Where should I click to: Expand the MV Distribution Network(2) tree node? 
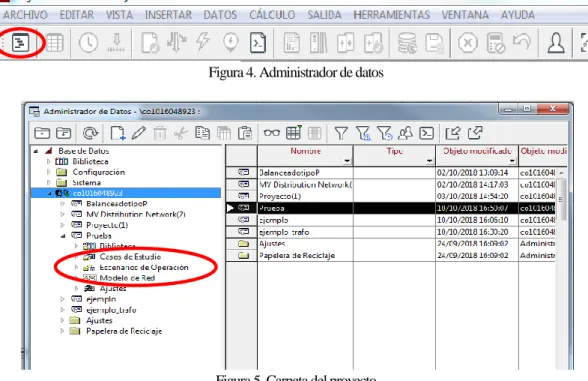coord(63,214)
